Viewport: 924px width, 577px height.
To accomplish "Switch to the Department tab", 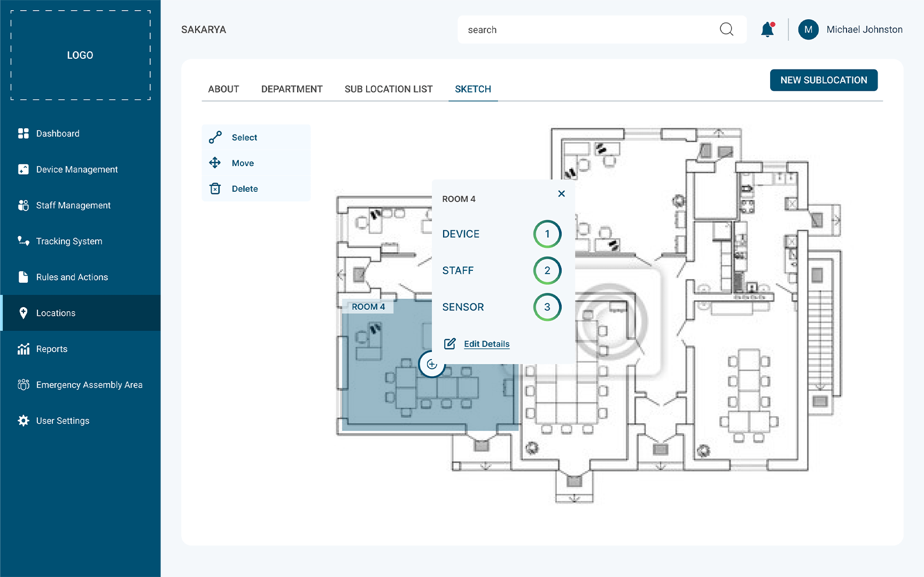I will pyautogui.click(x=292, y=89).
